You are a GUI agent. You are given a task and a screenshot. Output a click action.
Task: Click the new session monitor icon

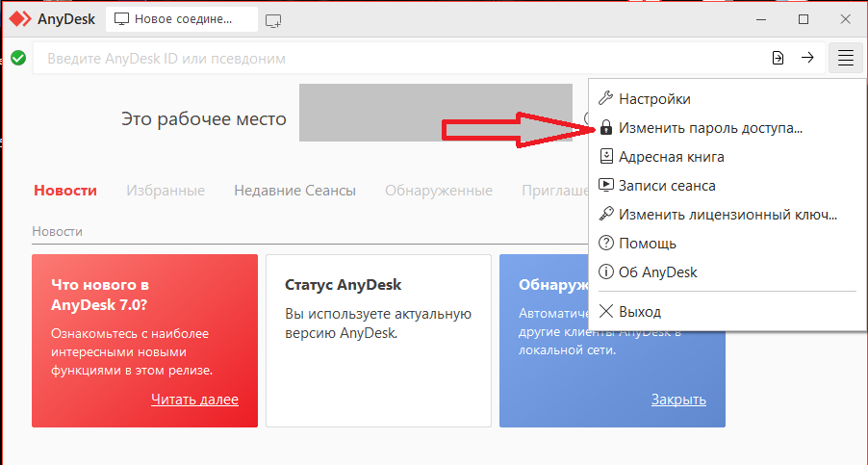click(274, 19)
